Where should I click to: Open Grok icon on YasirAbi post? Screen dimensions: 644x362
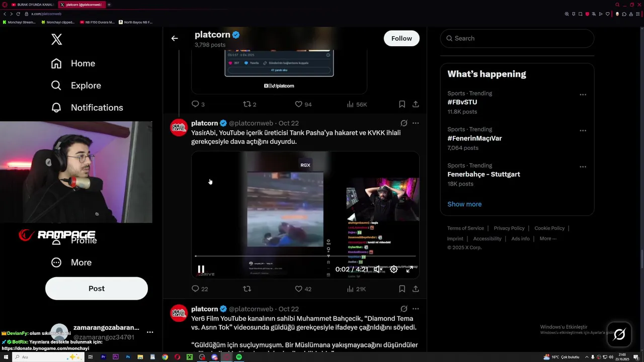pos(404,123)
